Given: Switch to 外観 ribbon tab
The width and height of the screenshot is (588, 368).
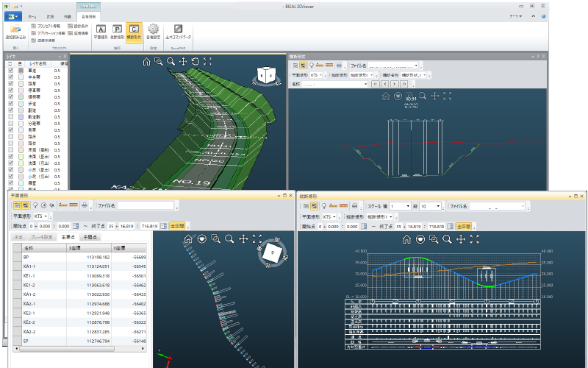Looking at the screenshot, I should pyautogui.click(x=67, y=16).
